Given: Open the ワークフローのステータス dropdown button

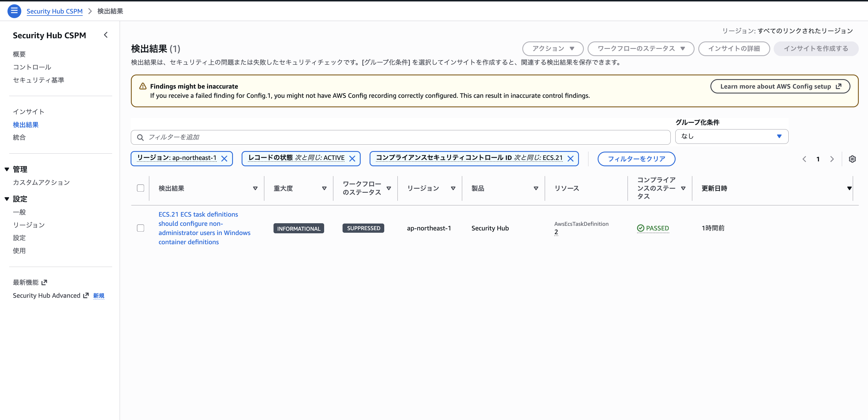Looking at the screenshot, I should coord(641,49).
